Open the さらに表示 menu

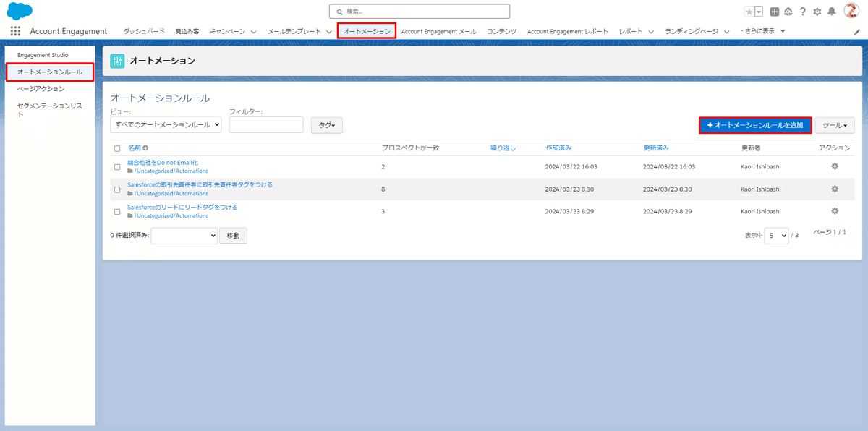coord(763,31)
